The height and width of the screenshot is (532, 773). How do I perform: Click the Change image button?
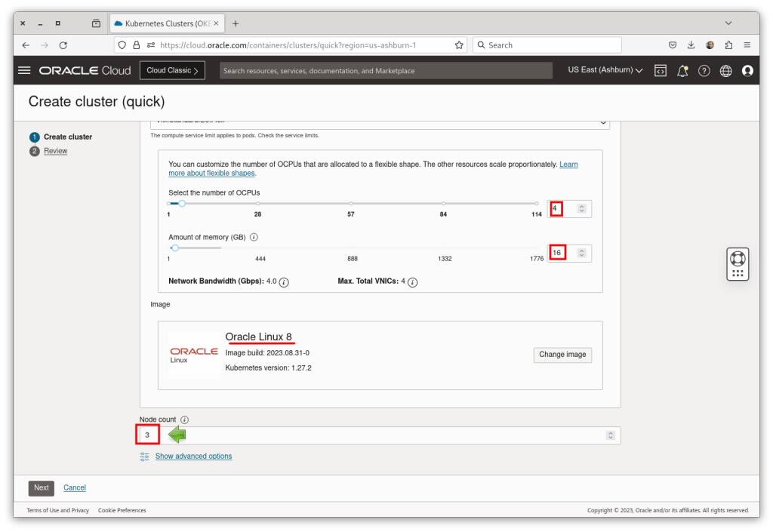pos(562,355)
